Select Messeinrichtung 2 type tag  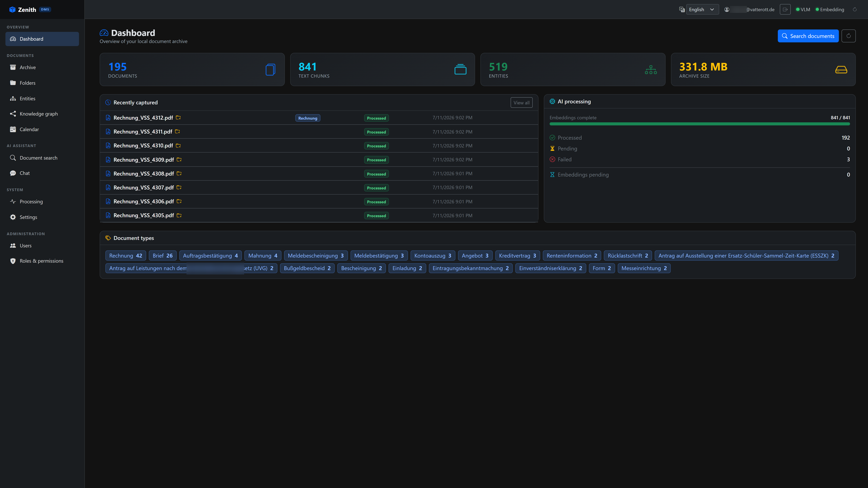pyautogui.click(x=644, y=268)
